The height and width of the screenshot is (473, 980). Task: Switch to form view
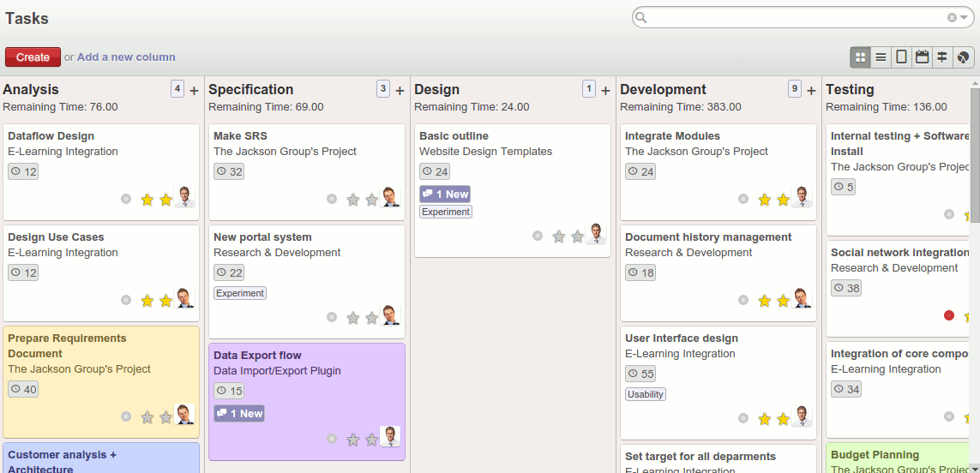coord(901,57)
